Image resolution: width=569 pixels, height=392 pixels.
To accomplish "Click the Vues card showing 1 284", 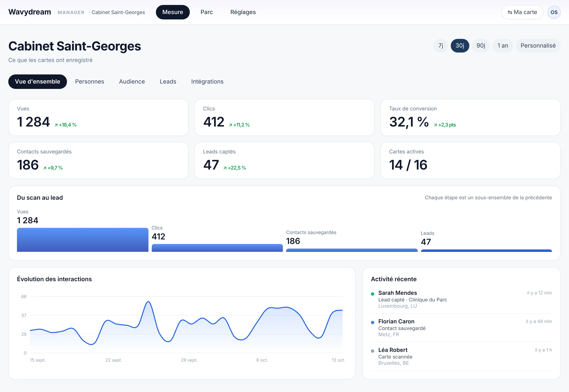I will click(98, 117).
